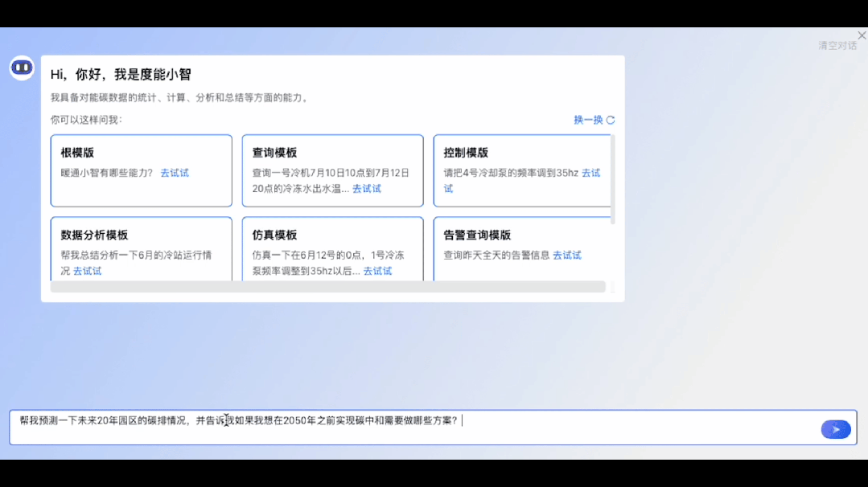Click 去试试 in the 仿真模板 card
The width and height of the screenshot is (868, 487).
point(377,271)
